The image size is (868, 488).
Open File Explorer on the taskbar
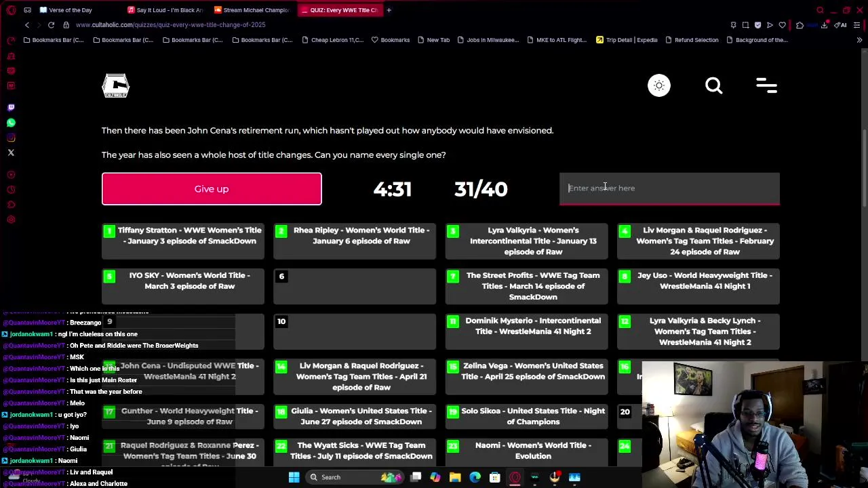click(x=455, y=477)
